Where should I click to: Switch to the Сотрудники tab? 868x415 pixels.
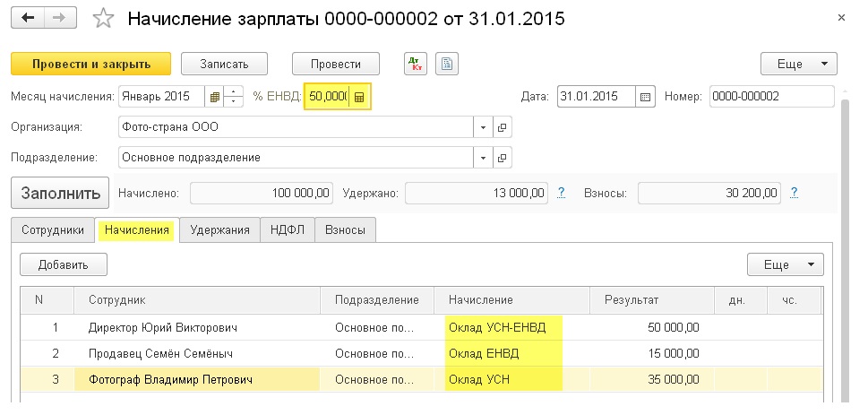[53, 230]
